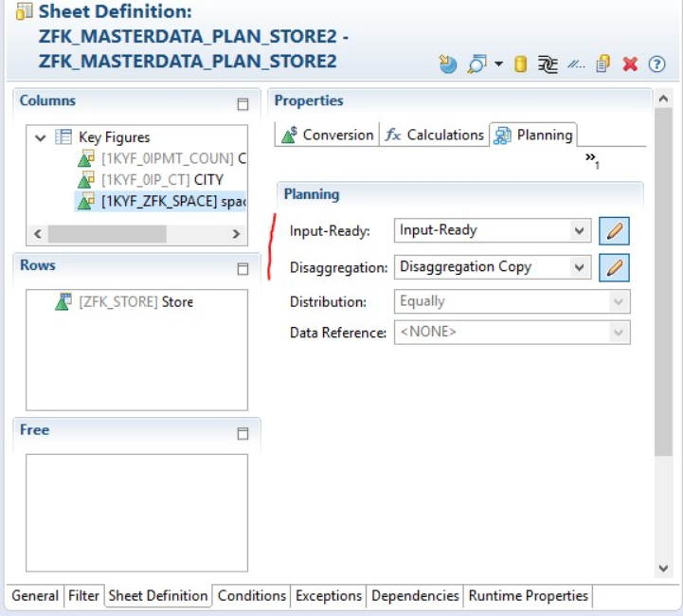The height and width of the screenshot is (616, 683).
Task: Collapse the Key Figures tree node
Action: (41, 137)
